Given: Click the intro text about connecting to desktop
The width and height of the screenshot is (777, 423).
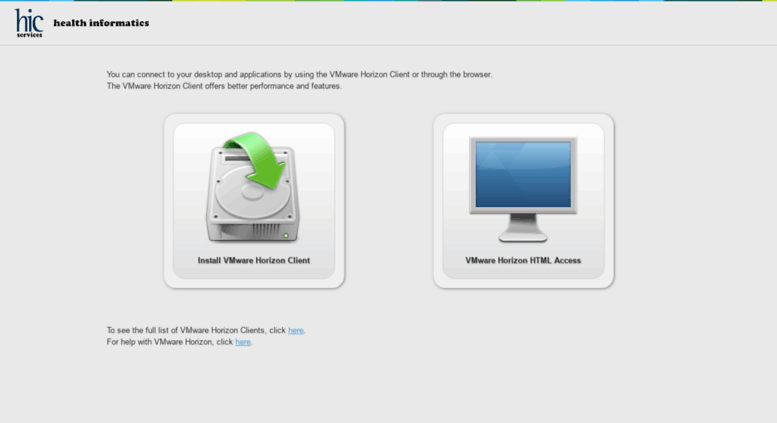Looking at the screenshot, I should click(299, 74).
